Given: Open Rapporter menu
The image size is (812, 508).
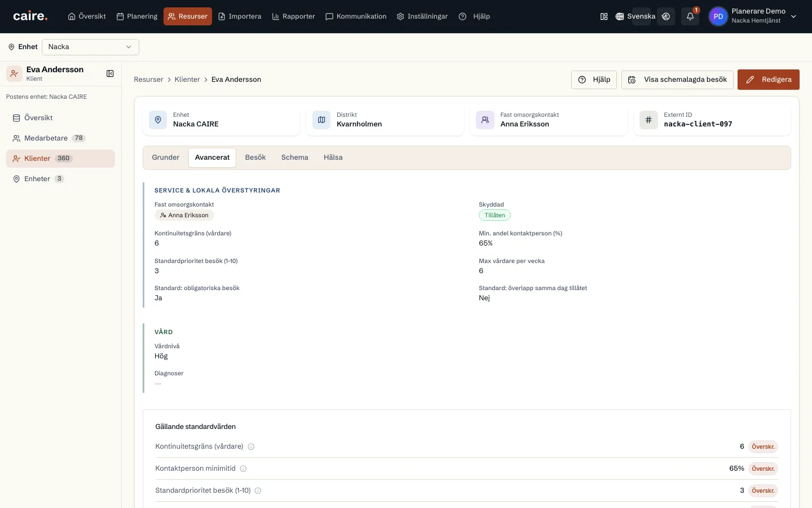Looking at the screenshot, I should click(293, 16).
